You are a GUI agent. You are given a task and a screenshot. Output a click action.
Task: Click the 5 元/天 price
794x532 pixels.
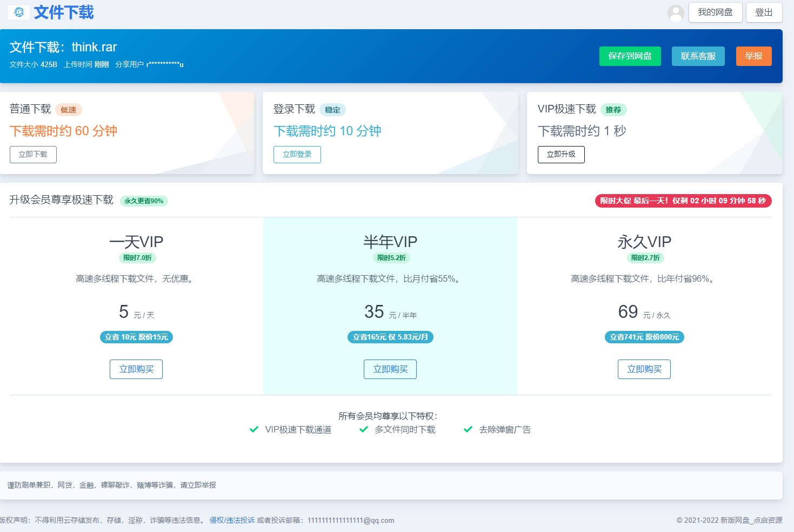(136, 312)
